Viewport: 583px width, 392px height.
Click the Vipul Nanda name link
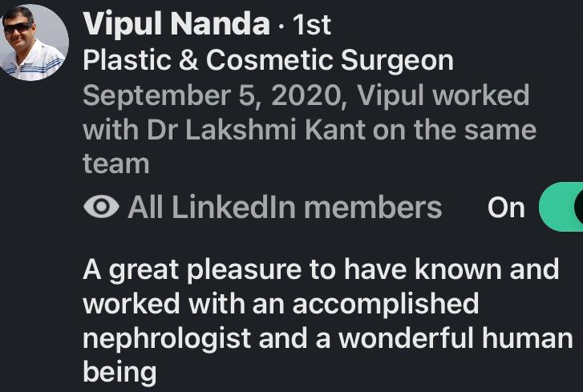pyautogui.click(x=176, y=25)
